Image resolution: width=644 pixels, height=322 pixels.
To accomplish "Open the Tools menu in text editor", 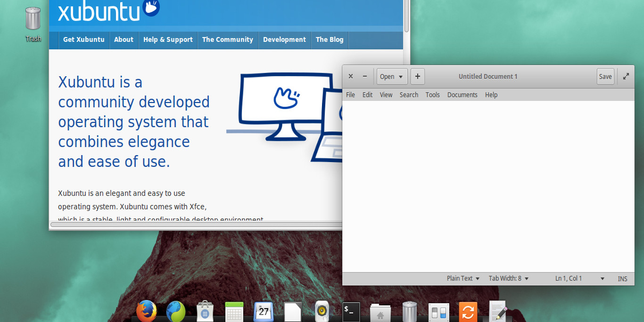I will pos(433,95).
